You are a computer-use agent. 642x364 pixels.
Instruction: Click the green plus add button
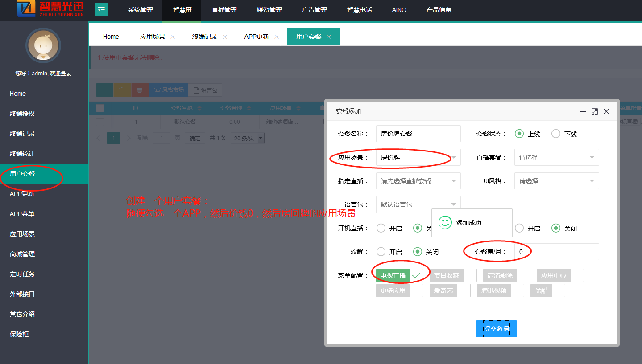104,90
